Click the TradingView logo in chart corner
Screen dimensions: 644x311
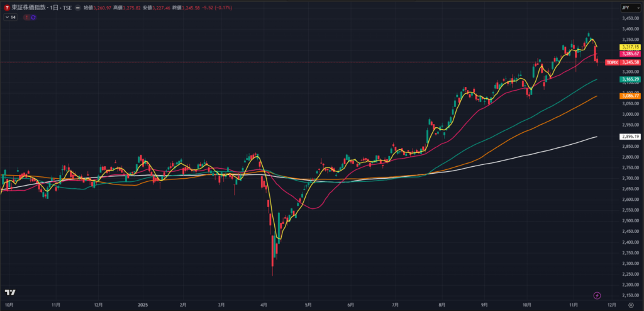[9, 293]
